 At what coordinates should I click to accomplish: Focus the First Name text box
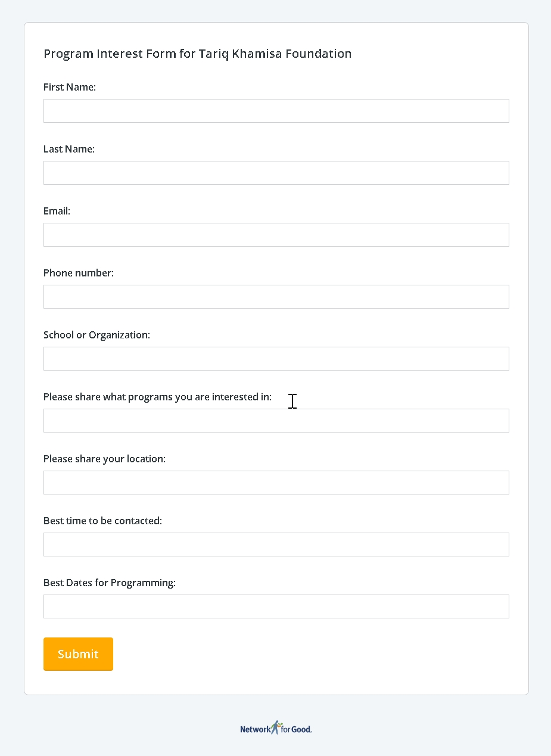(276, 111)
